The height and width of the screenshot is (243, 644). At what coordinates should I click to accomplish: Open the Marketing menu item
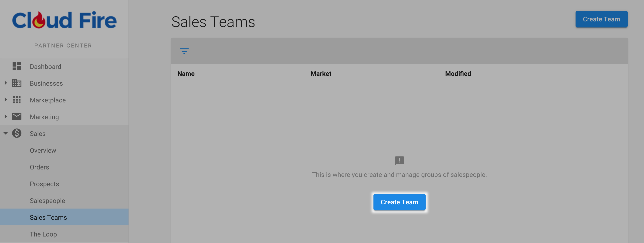(x=64, y=117)
